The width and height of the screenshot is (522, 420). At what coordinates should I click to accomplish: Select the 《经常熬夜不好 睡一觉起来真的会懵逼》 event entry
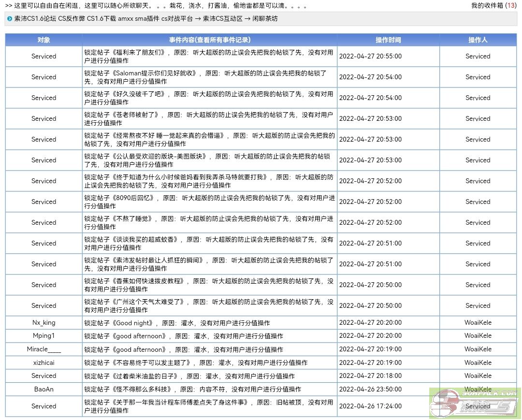209,140
